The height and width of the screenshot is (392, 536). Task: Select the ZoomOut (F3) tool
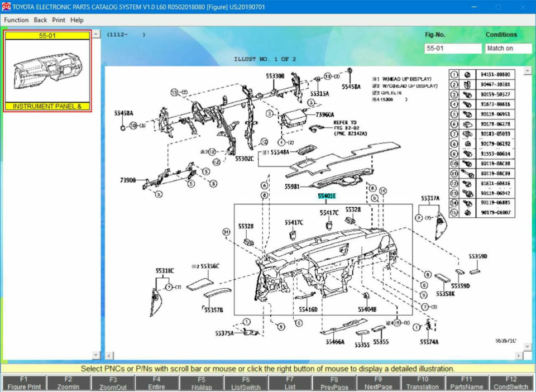[x=112, y=383]
